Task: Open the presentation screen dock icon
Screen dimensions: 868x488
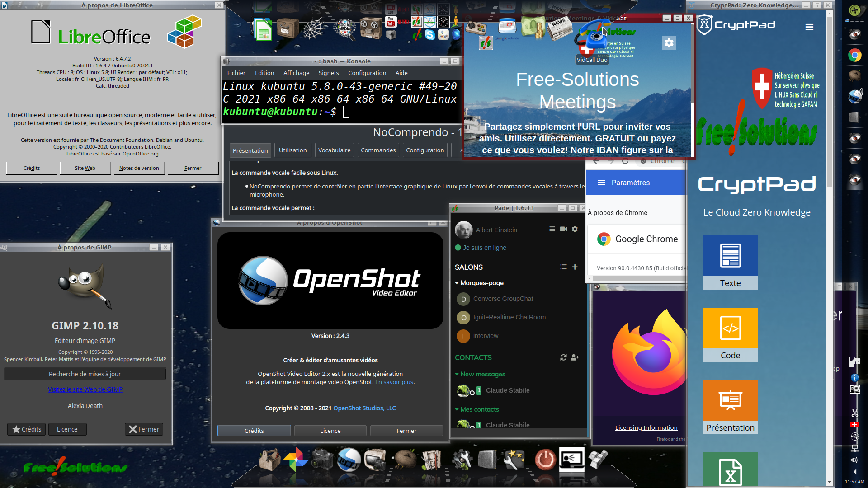Action: tap(571, 460)
